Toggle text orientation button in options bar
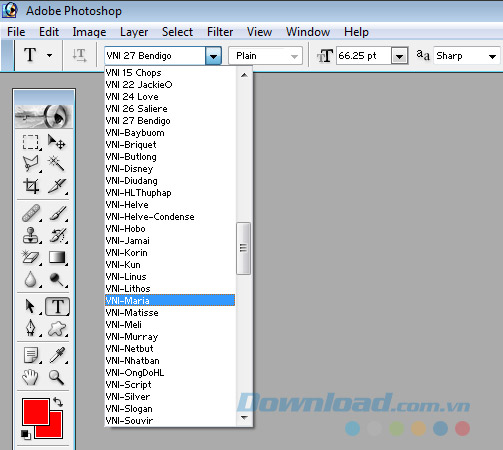 tap(79, 55)
